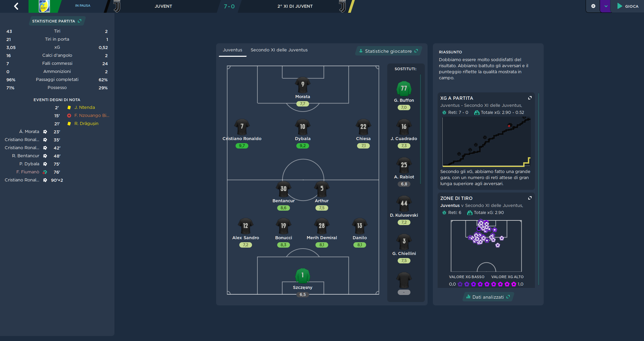Select Morata's shirt icon on pitch
Image resolution: width=644 pixels, height=341 pixels.
(303, 85)
